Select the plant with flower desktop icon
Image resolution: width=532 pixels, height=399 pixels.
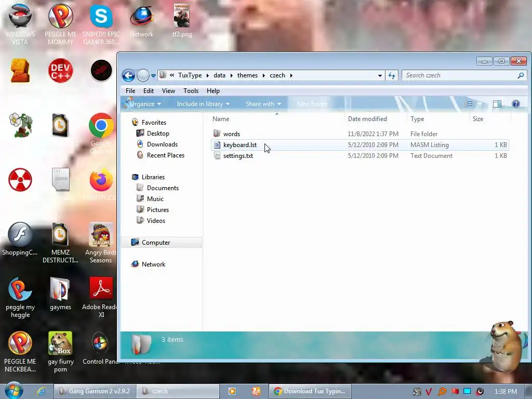pyautogui.click(x=21, y=125)
